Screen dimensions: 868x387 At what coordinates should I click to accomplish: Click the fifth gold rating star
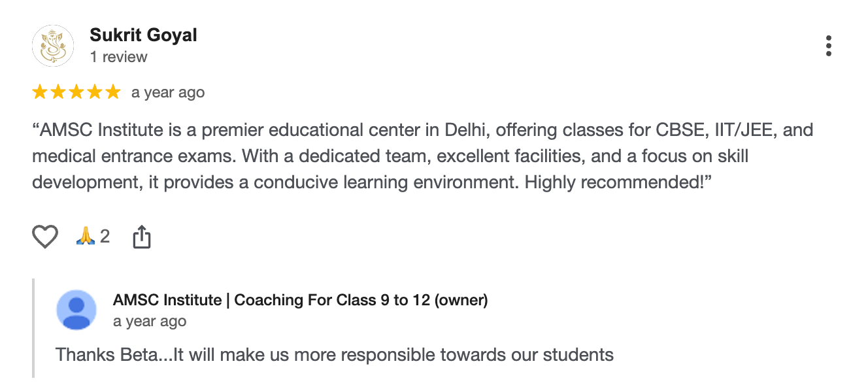pos(113,93)
